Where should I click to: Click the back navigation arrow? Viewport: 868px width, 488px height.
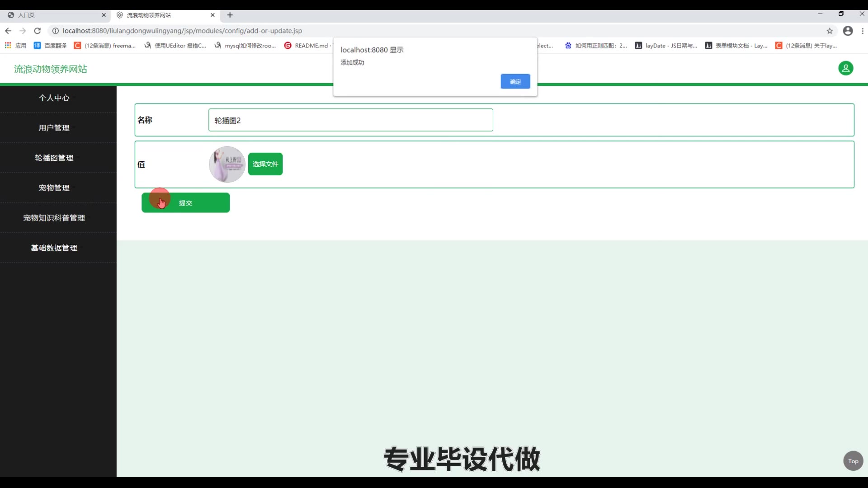pyautogui.click(x=8, y=31)
